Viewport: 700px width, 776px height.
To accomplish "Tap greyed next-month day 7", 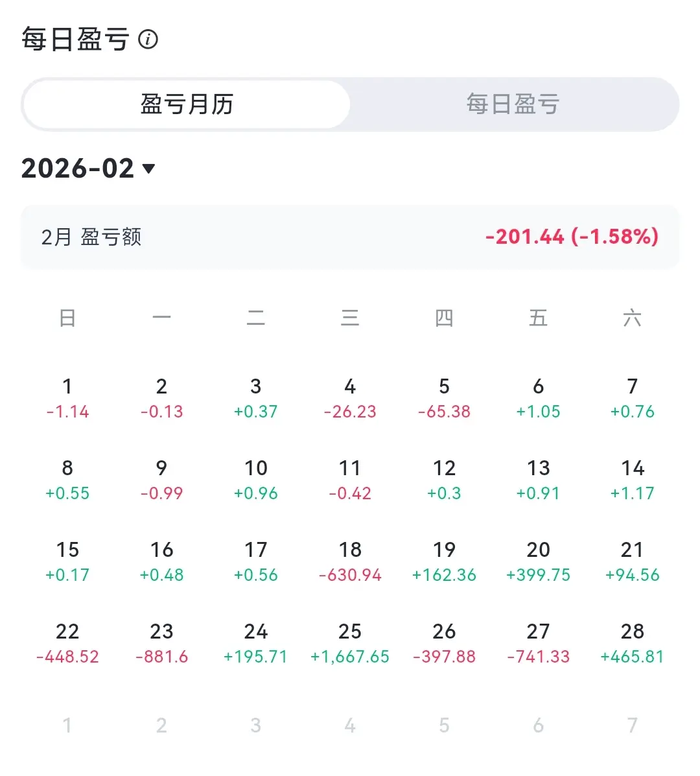I will (x=632, y=725).
